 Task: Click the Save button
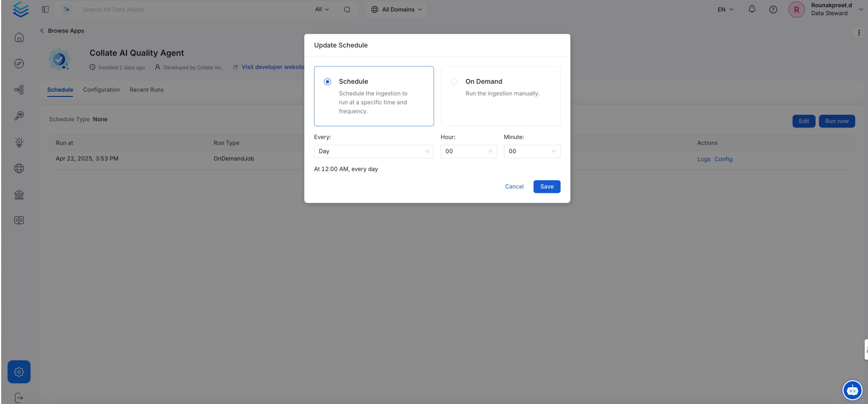coord(547,187)
